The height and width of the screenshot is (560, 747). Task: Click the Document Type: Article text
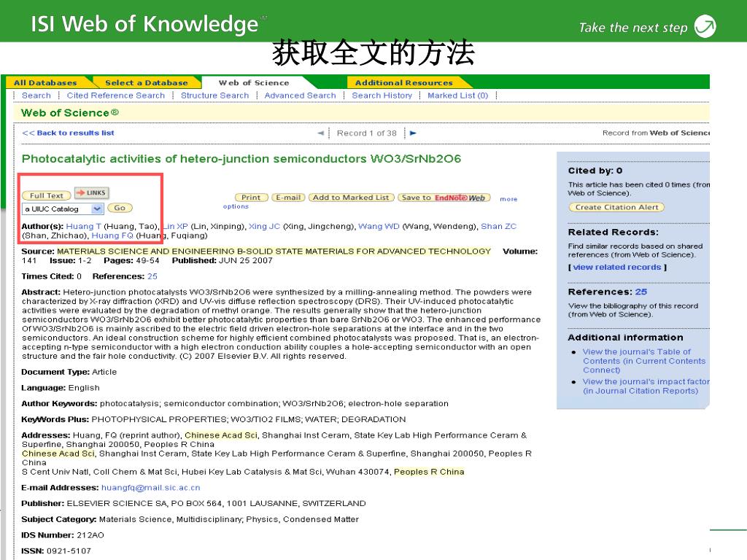[69, 372]
